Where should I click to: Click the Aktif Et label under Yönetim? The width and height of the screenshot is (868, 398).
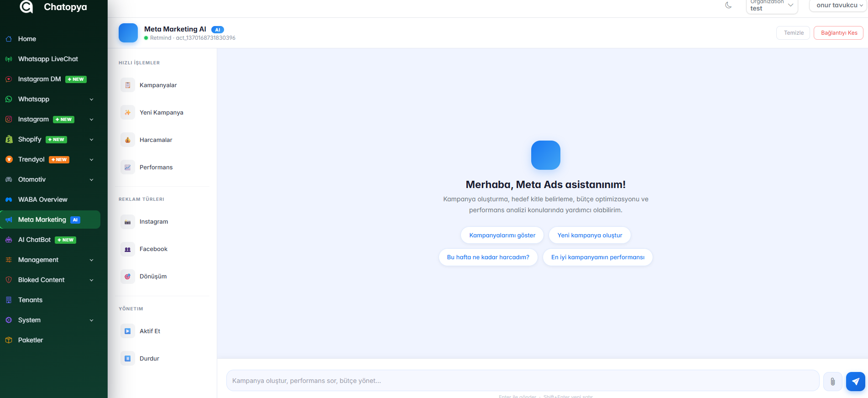click(x=150, y=331)
